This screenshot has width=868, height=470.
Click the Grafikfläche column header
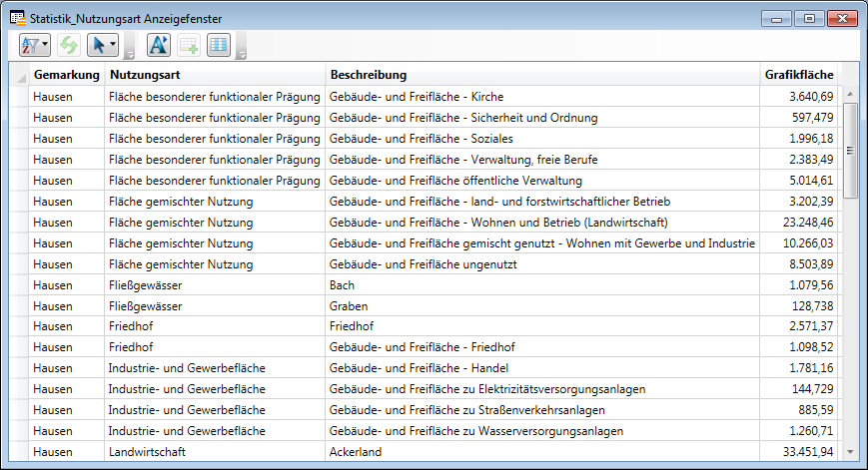[x=798, y=75]
